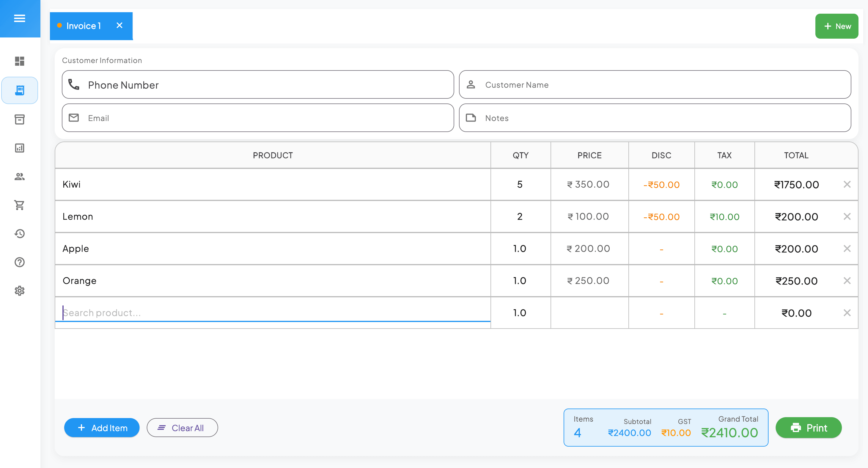Close the Invoice 1 tab
This screenshot has height=468, width=868.
coord(119,25)
